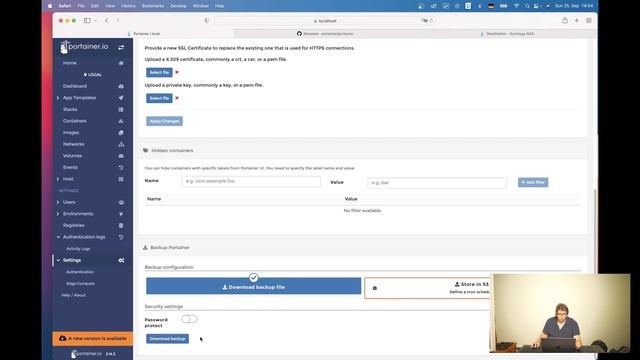Open Edge Compute sidebar item
The width and height of the screenshot is (640, 360).
pos(80,283)
